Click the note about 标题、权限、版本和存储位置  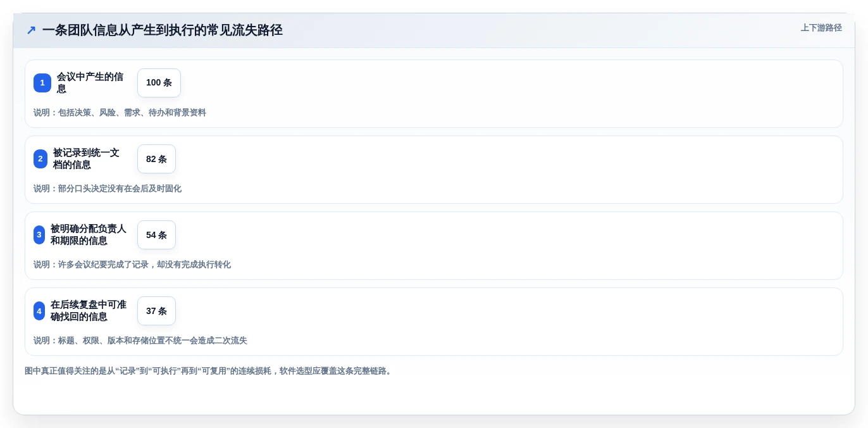(140, 341)
